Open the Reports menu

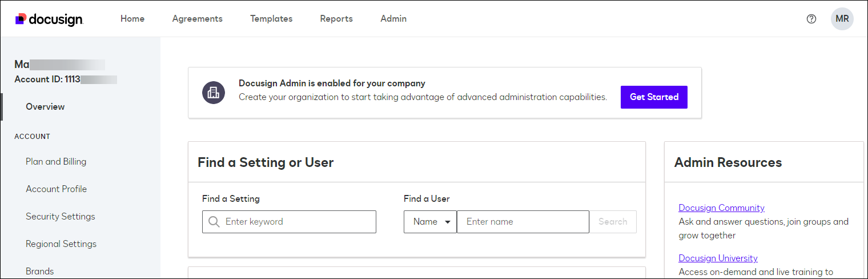pos(336,19)
